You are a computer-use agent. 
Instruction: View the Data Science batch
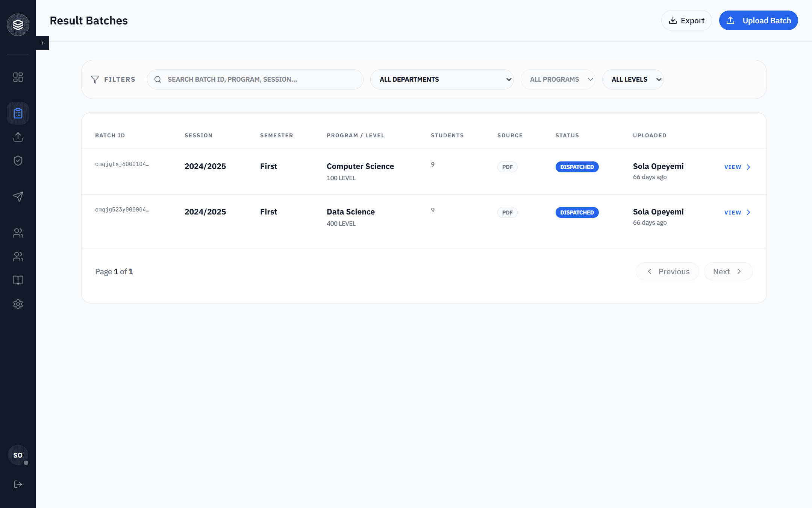click(738, 213)
